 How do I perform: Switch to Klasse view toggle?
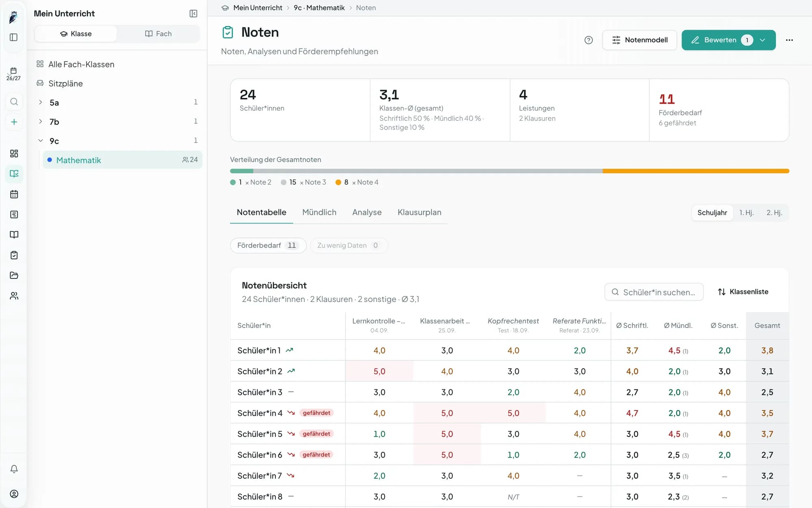[76, 34]
